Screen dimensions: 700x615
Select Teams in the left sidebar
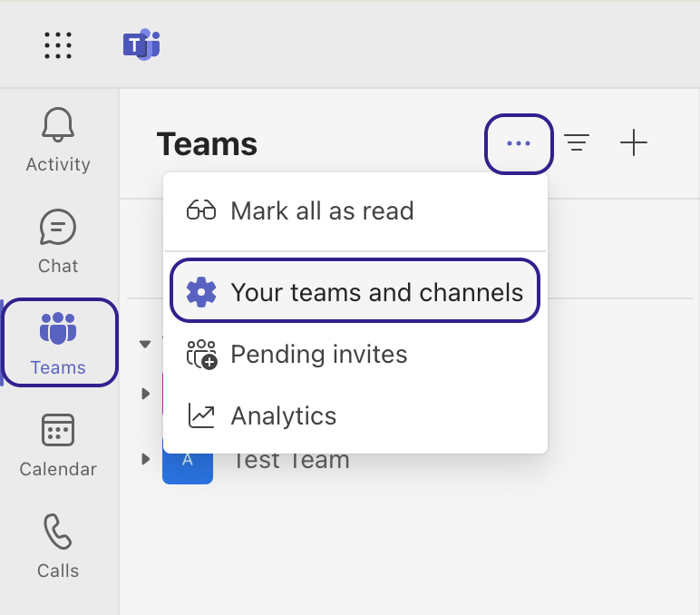pyautogui.click(x=59, y=343)
